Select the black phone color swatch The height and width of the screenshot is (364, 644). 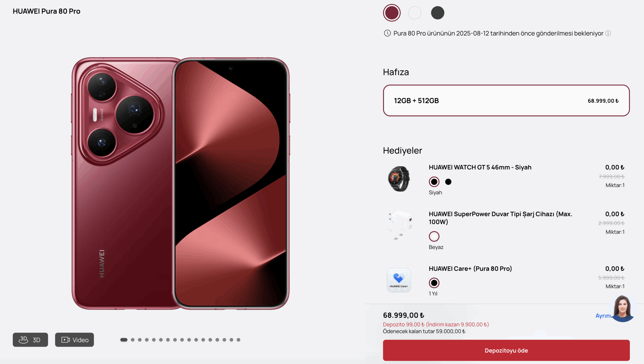(x=437, y=13)
